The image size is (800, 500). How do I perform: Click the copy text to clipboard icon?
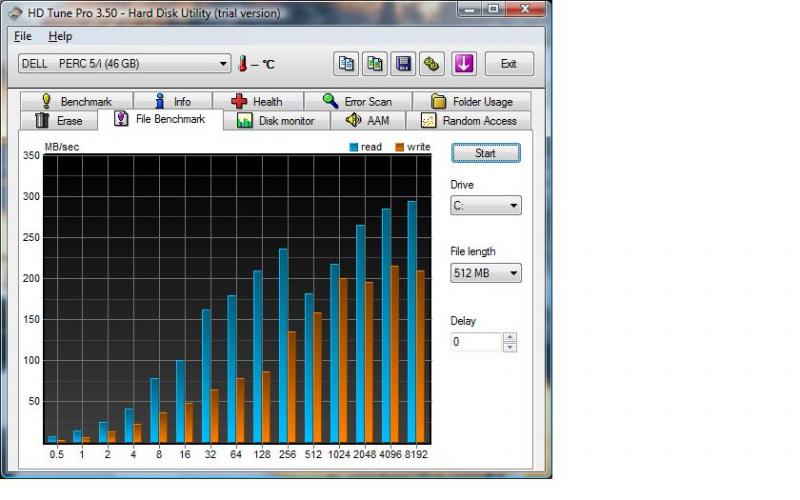(x=346, y=64)
